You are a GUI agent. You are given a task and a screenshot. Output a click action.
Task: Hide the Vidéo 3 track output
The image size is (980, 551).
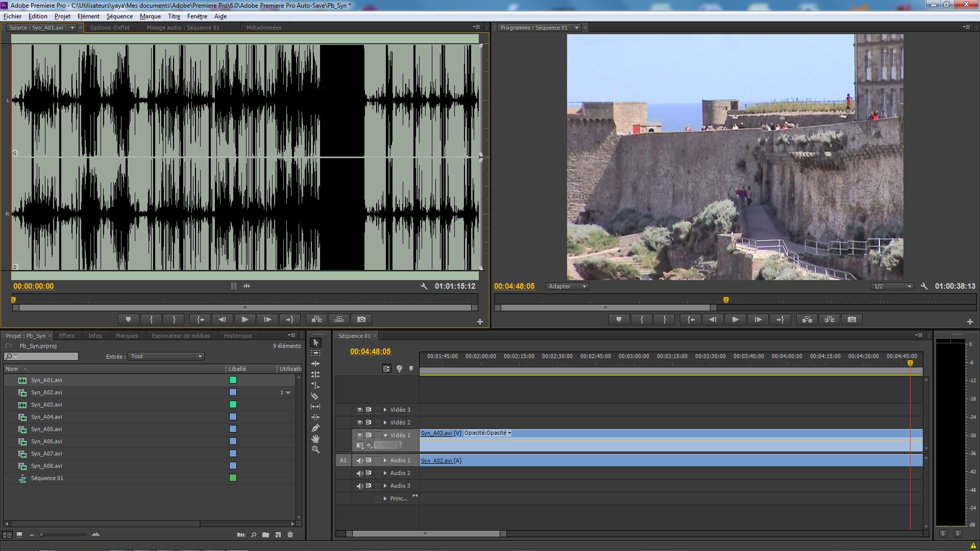coord(359,410)
